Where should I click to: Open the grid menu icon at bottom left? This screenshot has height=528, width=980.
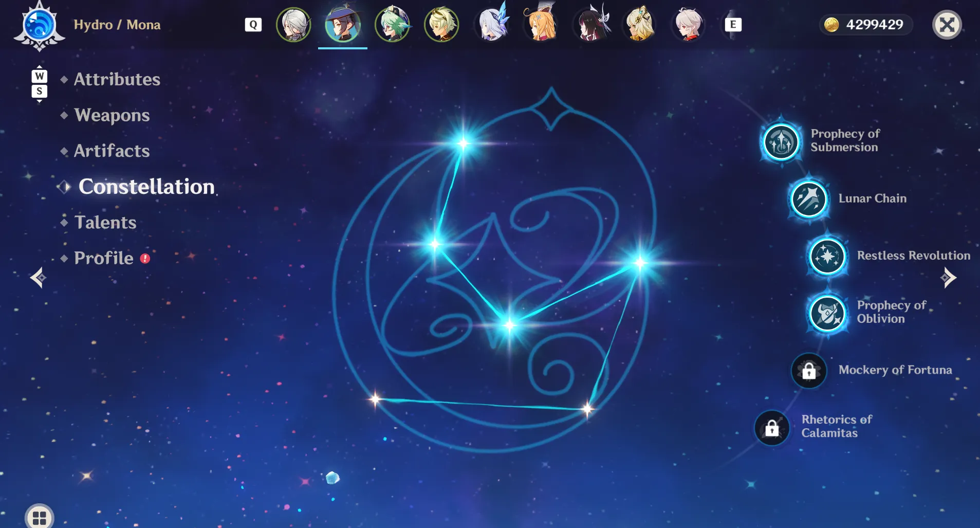(40, 517)
